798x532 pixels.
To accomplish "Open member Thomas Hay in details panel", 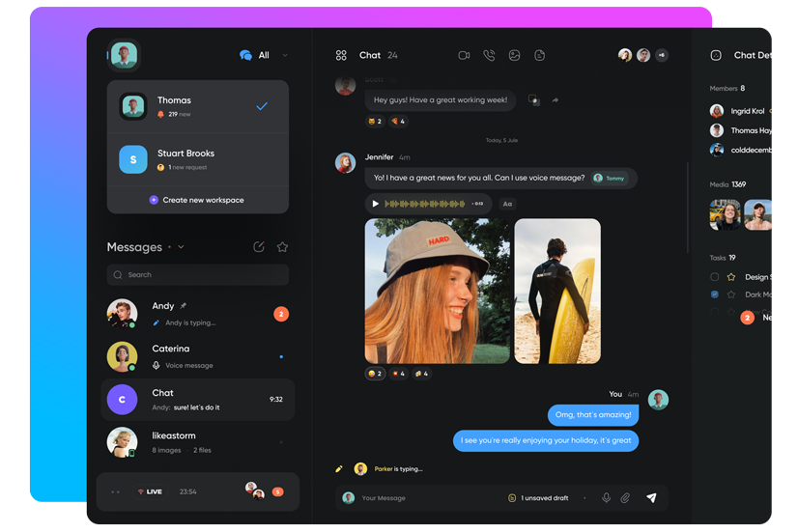I will tap(740, 130).
